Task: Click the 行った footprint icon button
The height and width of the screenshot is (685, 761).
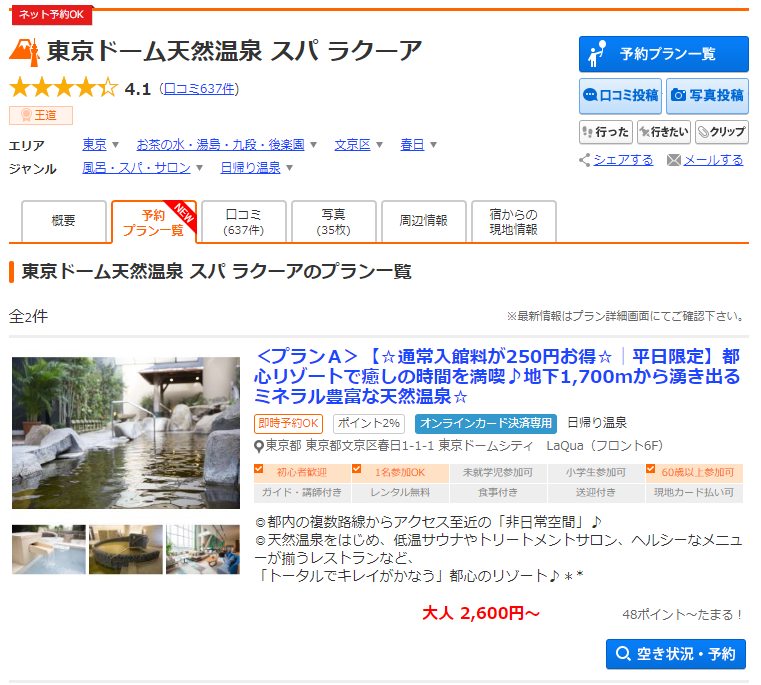Action: pyautogui.click(x=605, y=132)
